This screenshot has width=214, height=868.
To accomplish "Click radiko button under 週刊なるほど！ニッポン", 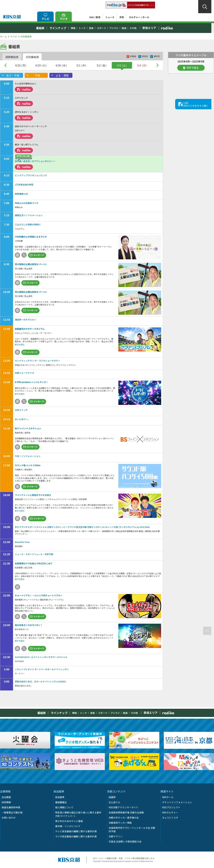I will (24, 118).
